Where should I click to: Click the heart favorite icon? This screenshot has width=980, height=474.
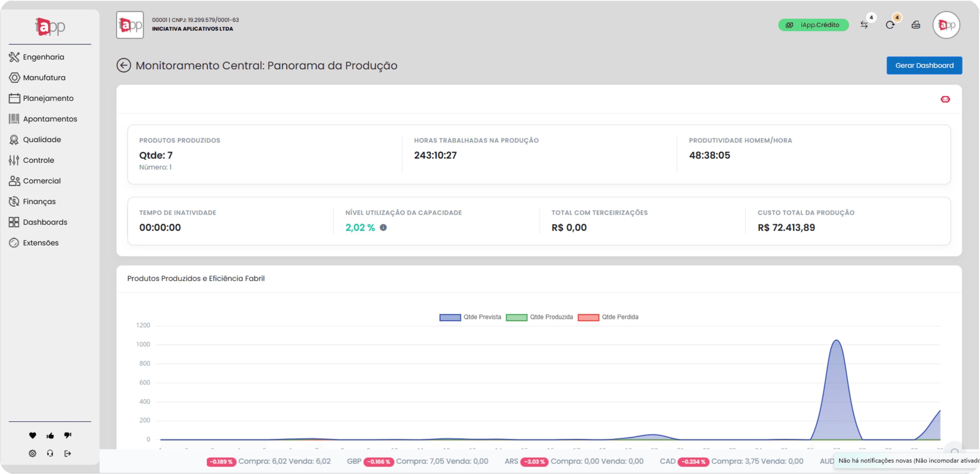[32, 436]
